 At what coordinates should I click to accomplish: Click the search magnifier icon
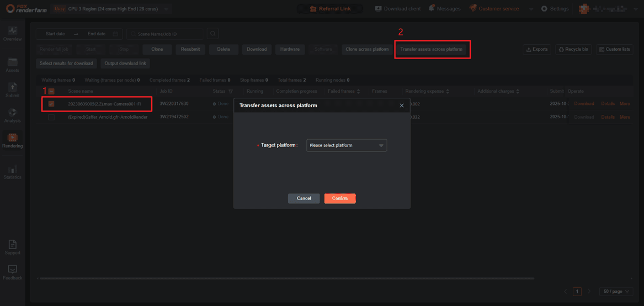click(212, 34)
